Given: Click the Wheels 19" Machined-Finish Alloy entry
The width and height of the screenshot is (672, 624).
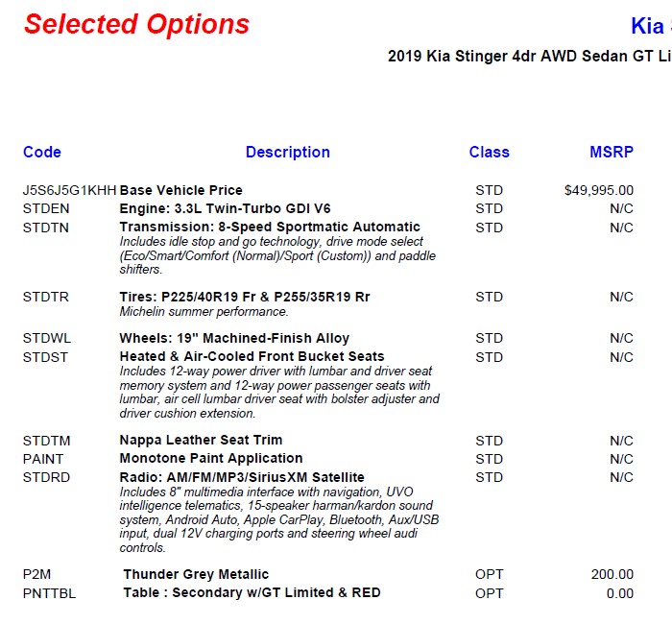Looking at the screenshot, I should point(234,338).
